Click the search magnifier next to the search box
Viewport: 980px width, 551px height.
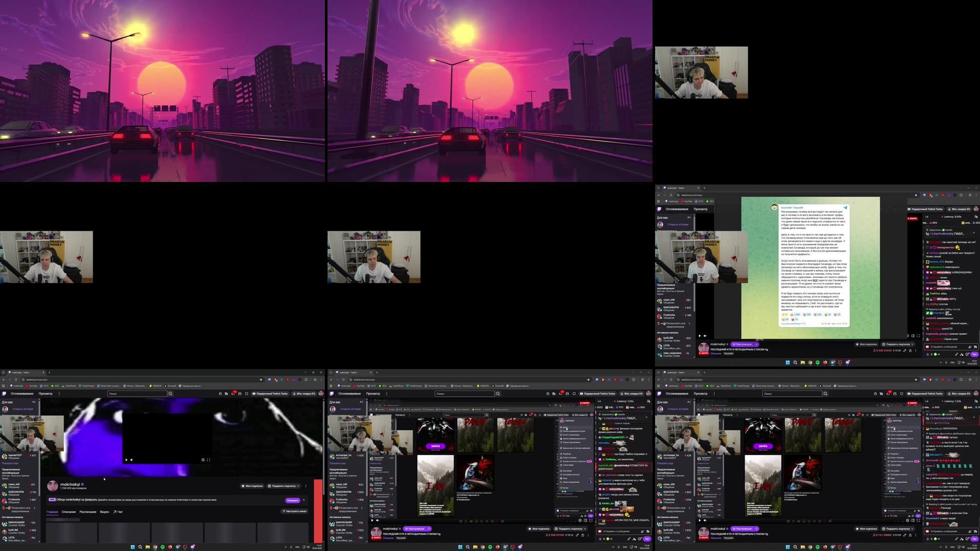[x=170, y=394]
